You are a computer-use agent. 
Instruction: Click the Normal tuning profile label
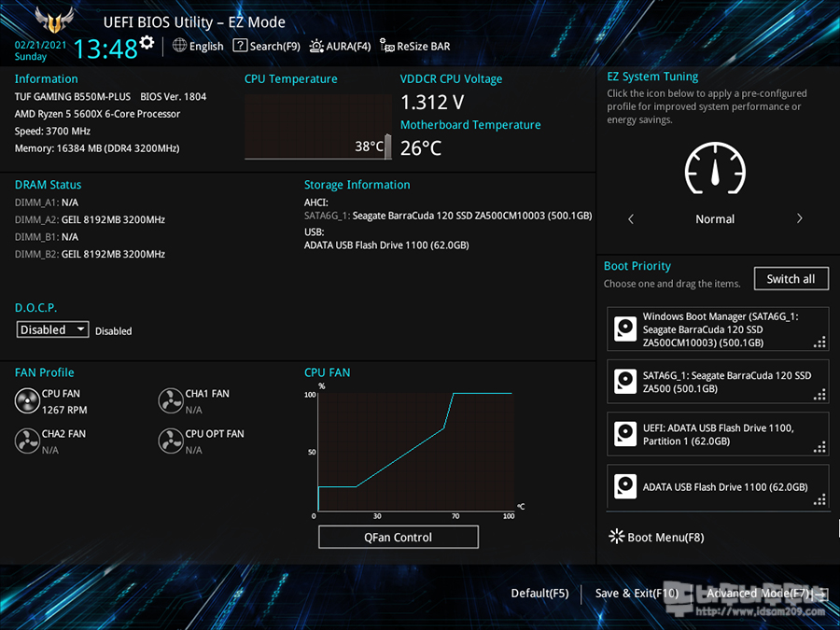pos(715,218)
